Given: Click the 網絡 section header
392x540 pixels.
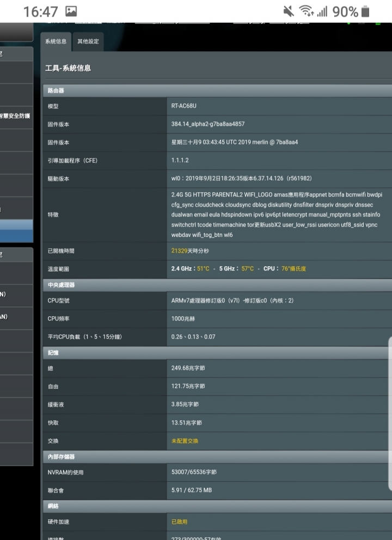Looking at the screenshot, I should pos(217,506).
